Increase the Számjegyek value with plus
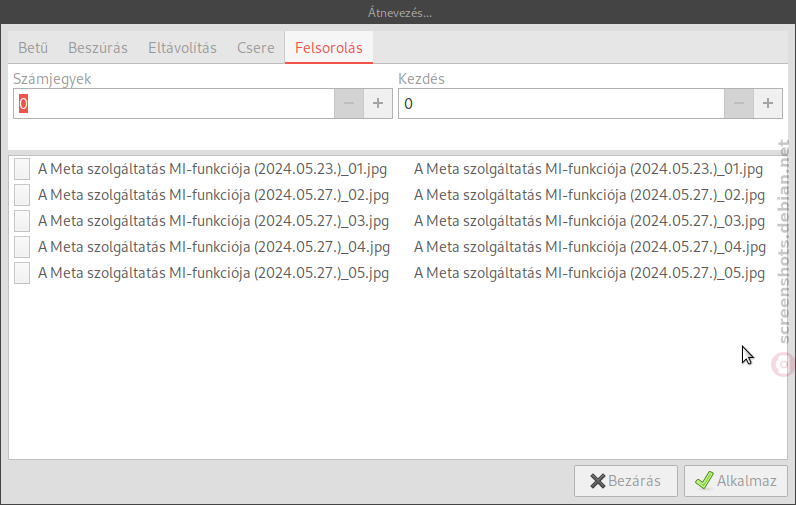 tap(378, 104)
